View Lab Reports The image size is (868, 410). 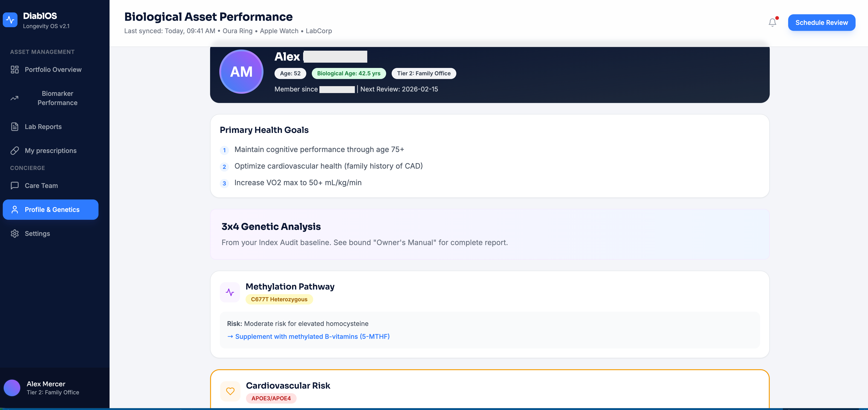tap(43, 126)
